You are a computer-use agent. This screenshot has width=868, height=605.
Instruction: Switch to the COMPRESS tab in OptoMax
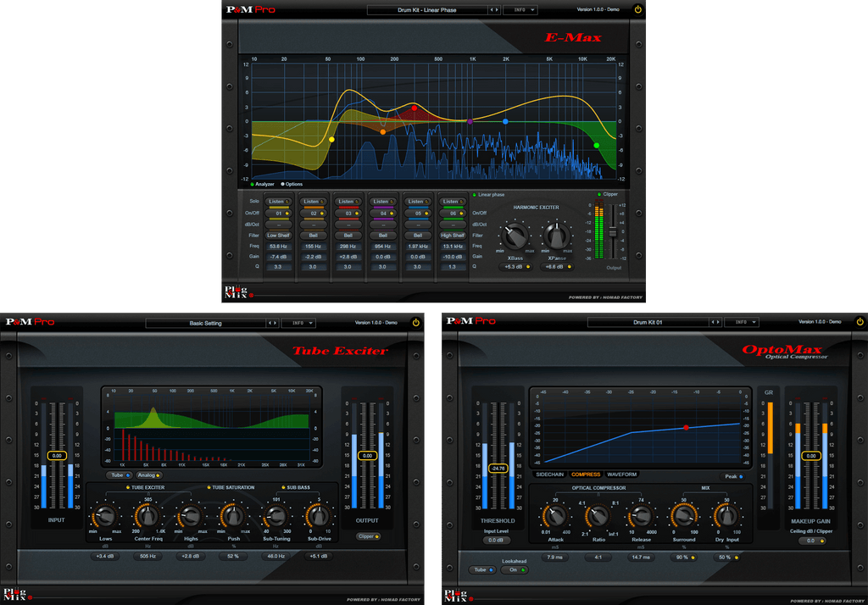586,475
